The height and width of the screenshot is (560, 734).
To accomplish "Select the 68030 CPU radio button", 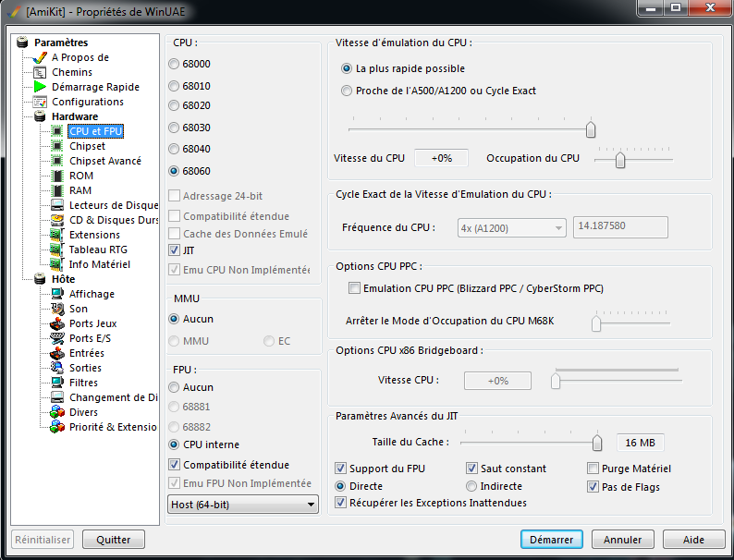I will click(x=174, y=128).
